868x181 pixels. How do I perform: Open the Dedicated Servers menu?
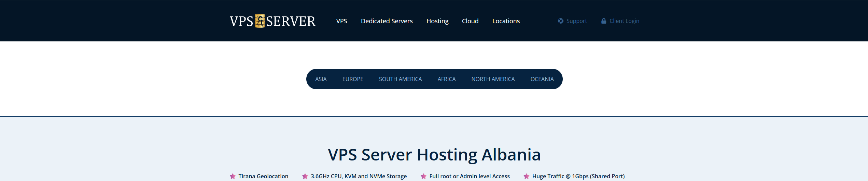click(387, 21)
